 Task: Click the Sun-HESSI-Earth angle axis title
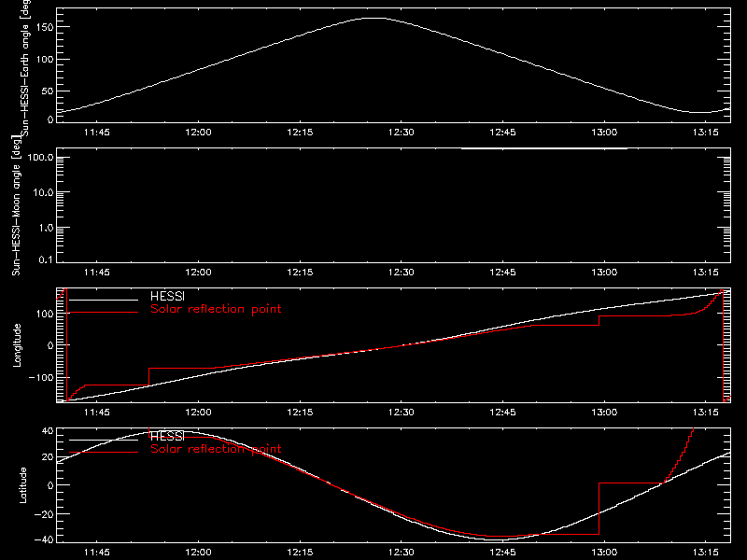pyautogui.click(x=25, y=67)
